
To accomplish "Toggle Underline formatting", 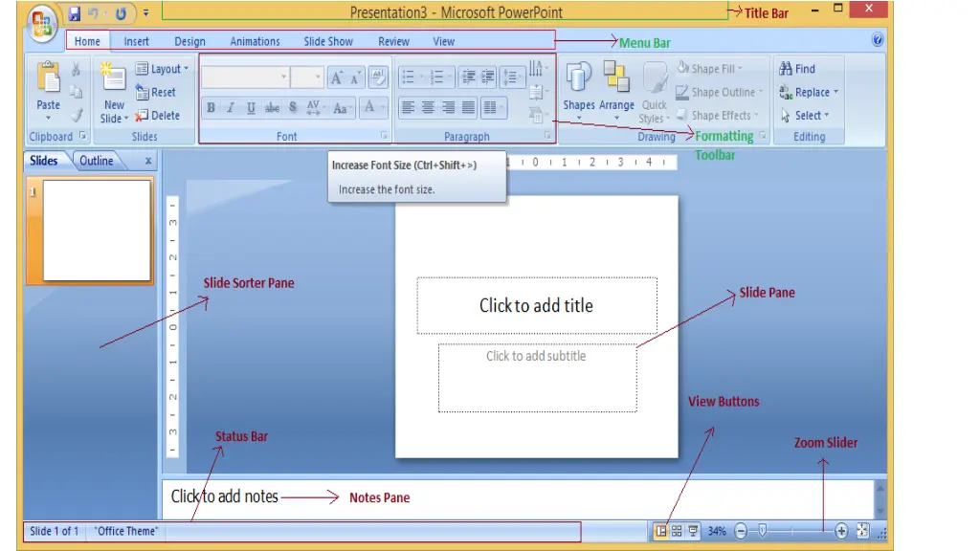I will click(x=251, y=108).
